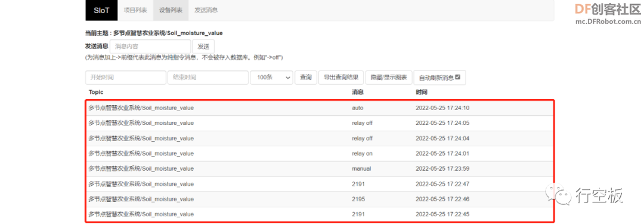Viewport: 644px width, 224px height.
Task: Click the 发送 send button
Action: click(203, 47)
